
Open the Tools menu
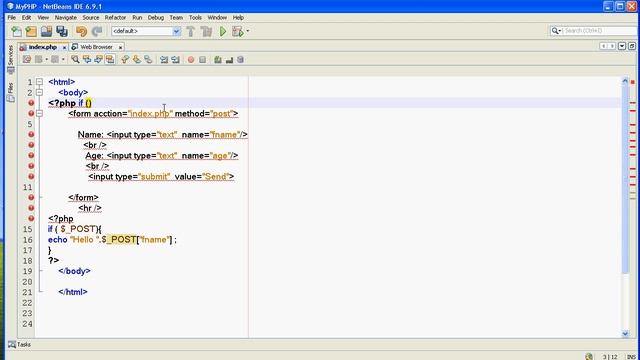195,18
